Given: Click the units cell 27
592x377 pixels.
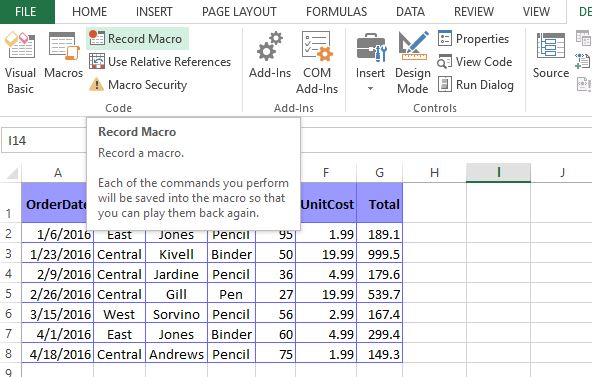Looking at the screenshot, I should click(276, 294).
